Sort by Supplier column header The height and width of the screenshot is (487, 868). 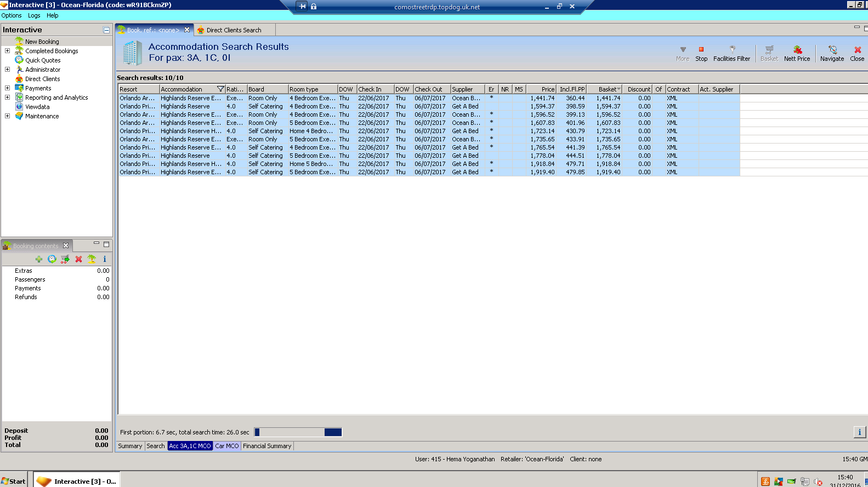468,89
